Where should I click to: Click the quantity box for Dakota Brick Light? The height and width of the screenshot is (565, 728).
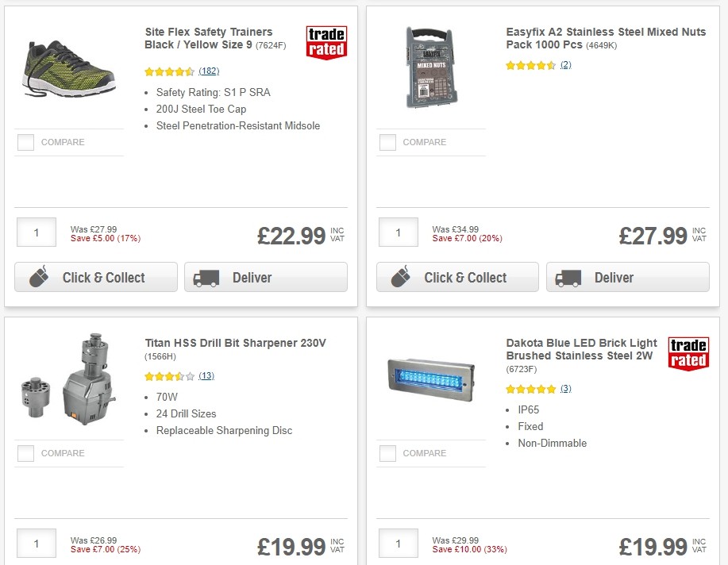click(x=398, y=543)
